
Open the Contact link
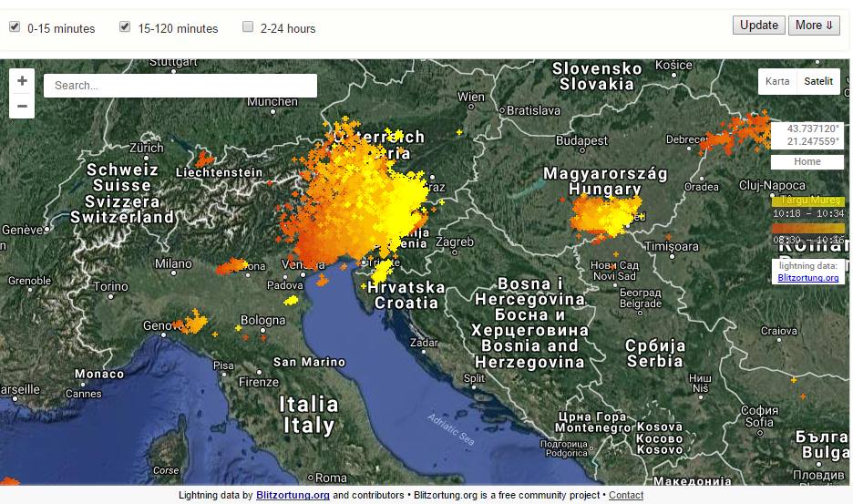[626, 496]
